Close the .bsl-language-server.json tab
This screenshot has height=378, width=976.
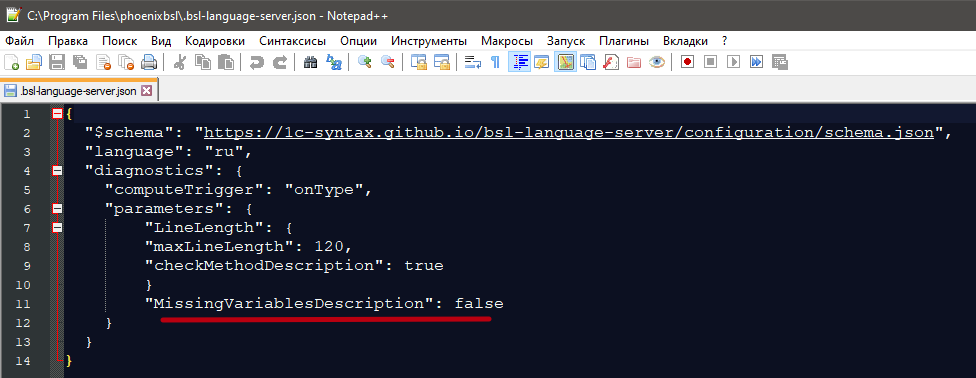tap(147, 91)
